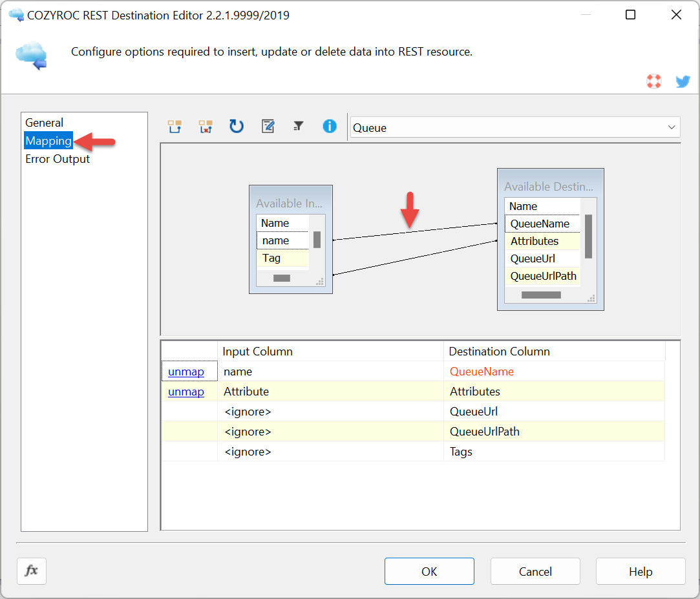This screenshot has height=599, width=700.
Task: Click unmap link for Attribute row
Action: coord(186,392)
